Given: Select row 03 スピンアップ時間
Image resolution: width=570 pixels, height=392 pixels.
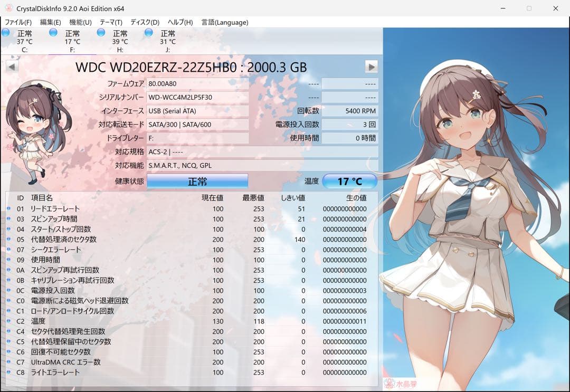Looking at the screenshot, I should coord(192,219).
